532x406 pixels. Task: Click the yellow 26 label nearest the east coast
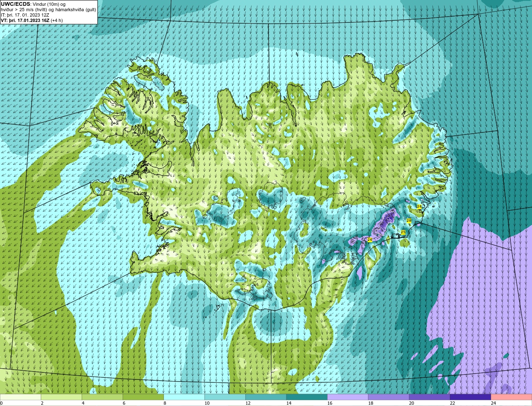[419, 206]
